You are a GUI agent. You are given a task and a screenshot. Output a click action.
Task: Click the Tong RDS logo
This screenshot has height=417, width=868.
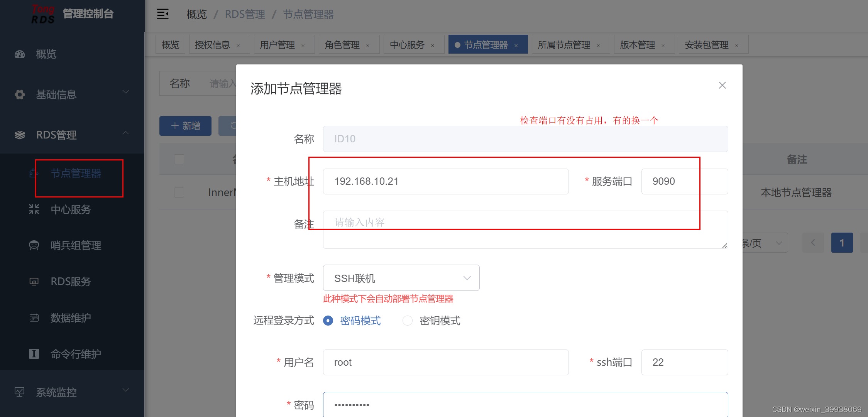click(x=43, y=14)
